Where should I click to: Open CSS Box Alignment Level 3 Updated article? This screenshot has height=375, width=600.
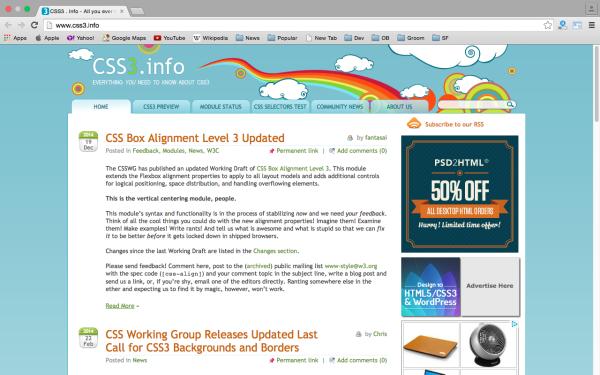(195, 138)
